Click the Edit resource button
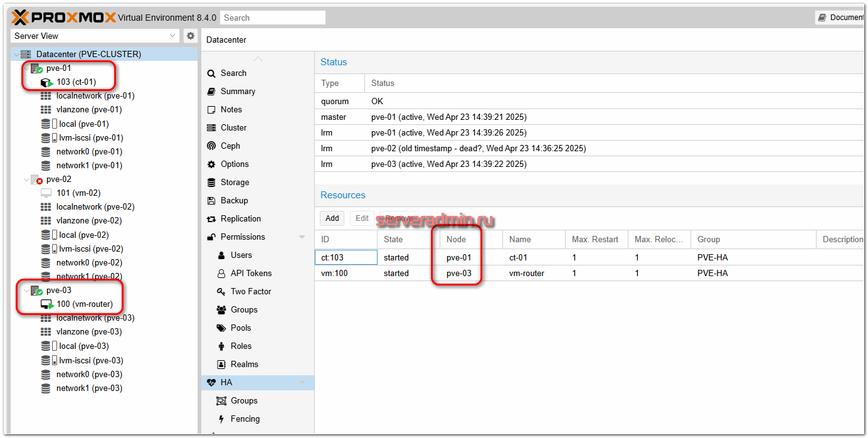The width and height of the screenshot is (868, 438). 363,218
